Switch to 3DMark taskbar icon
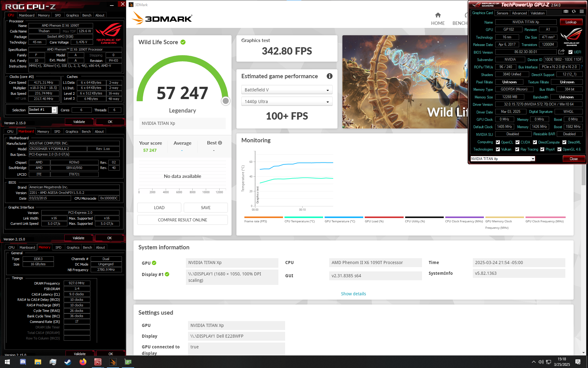This screenshot has width=588, height=368. (x=113, y=362)
